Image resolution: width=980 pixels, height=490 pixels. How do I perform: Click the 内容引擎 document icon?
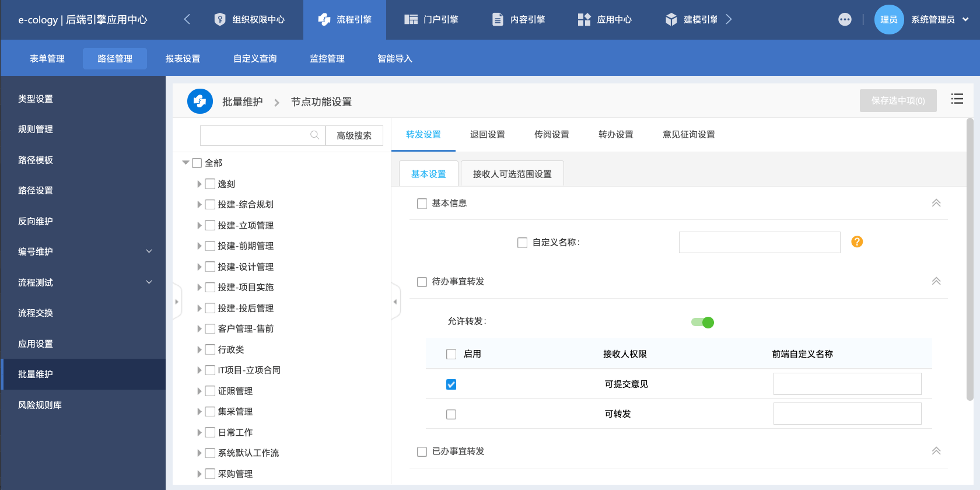click(x=498, y=19)
